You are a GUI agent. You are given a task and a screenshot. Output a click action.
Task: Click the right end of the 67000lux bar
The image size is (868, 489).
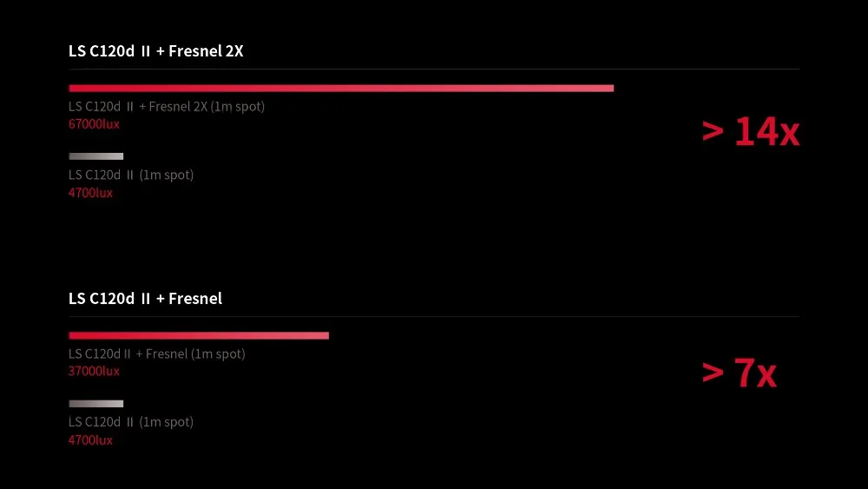click(610, 88)
